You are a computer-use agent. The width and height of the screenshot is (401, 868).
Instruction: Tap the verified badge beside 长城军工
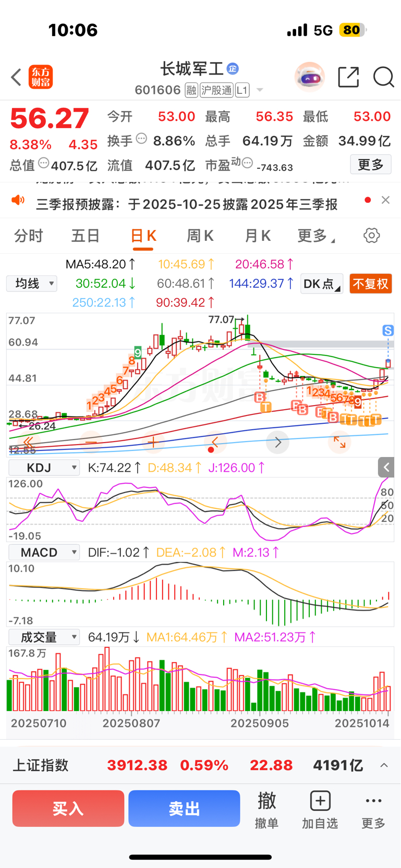(x=233, y=68)
